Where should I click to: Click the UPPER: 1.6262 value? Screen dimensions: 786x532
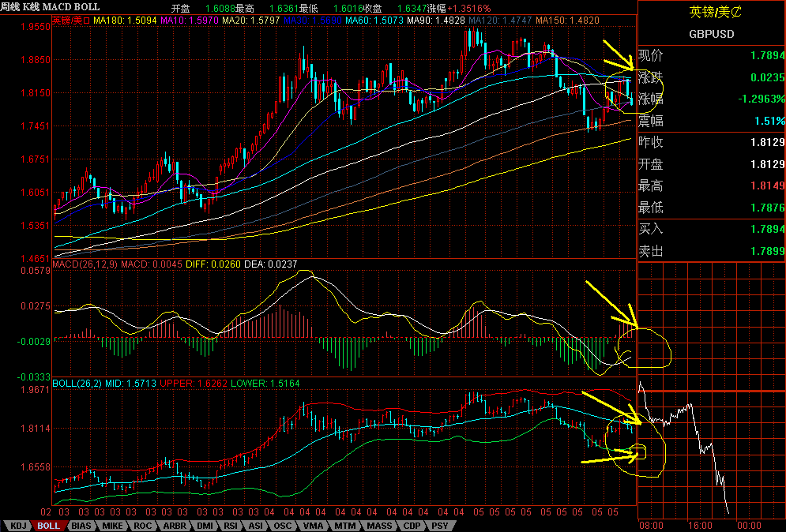(194, 384)
